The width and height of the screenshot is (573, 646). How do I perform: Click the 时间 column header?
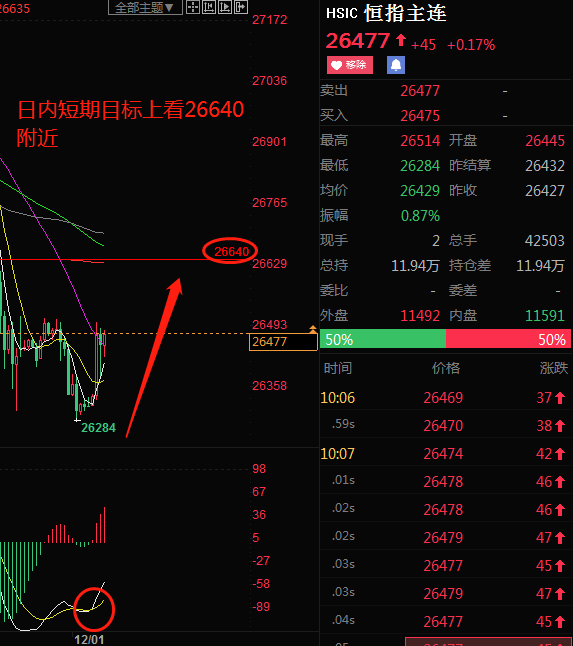[338, 368]
